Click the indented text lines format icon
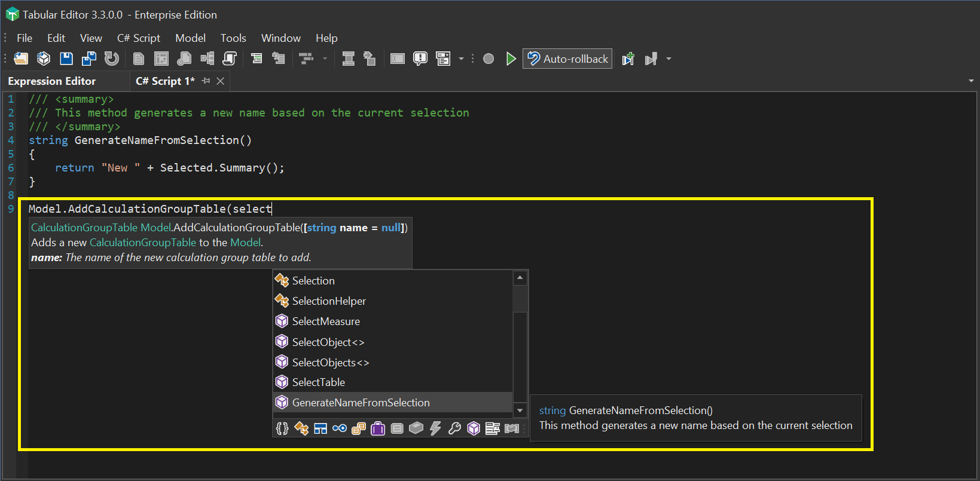This screenshot has height=481, width=980. pos(257,59)
